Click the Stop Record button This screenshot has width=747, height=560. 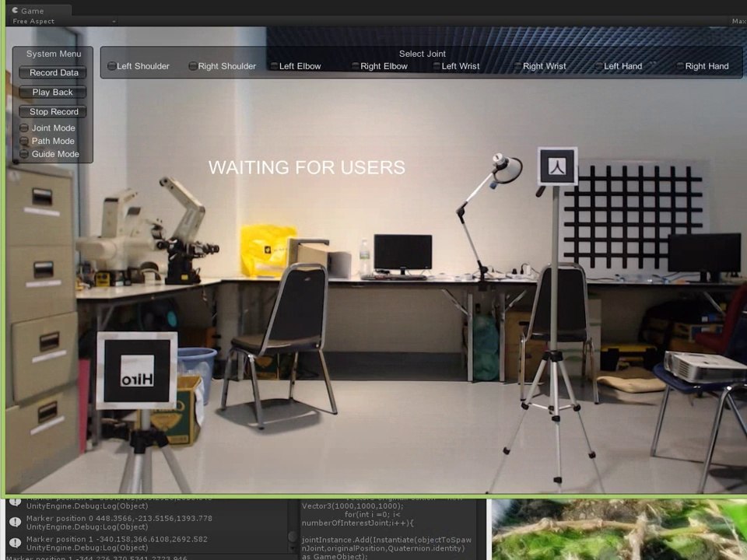(x=53, y=111)
